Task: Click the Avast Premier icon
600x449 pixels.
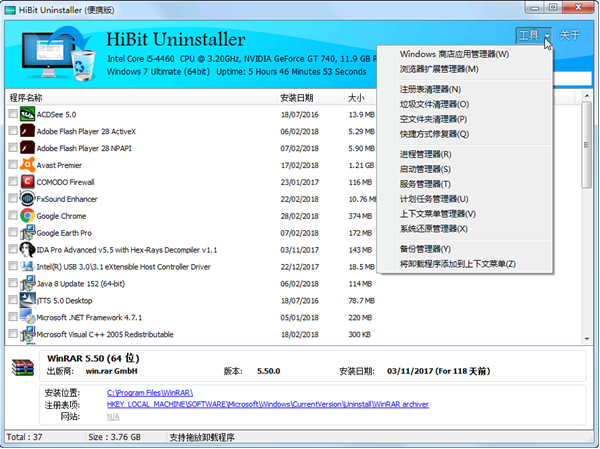Action: [27, 165]
